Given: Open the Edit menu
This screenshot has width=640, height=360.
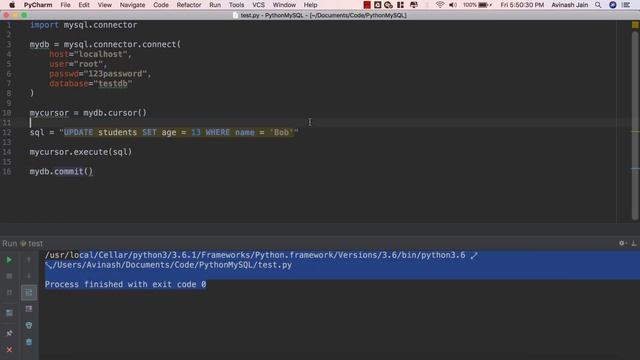Looking at the screenshot, I should (x=84, y=5).
